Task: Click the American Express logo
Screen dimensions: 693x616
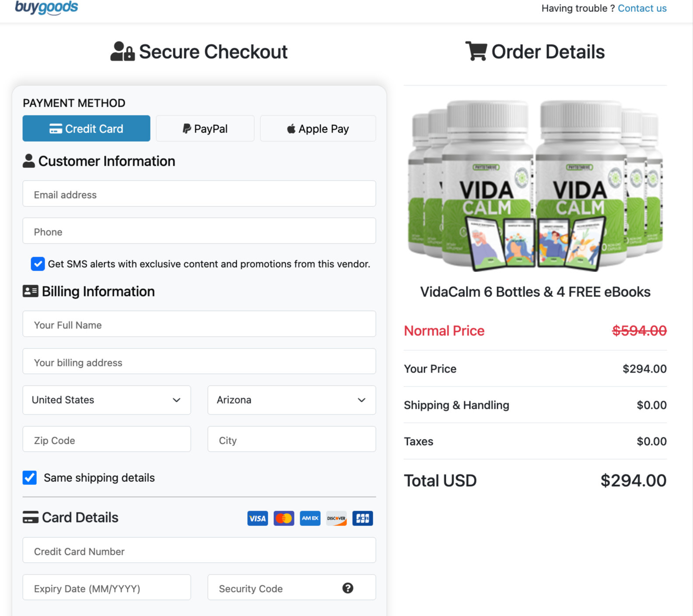Action: [310, 518]
